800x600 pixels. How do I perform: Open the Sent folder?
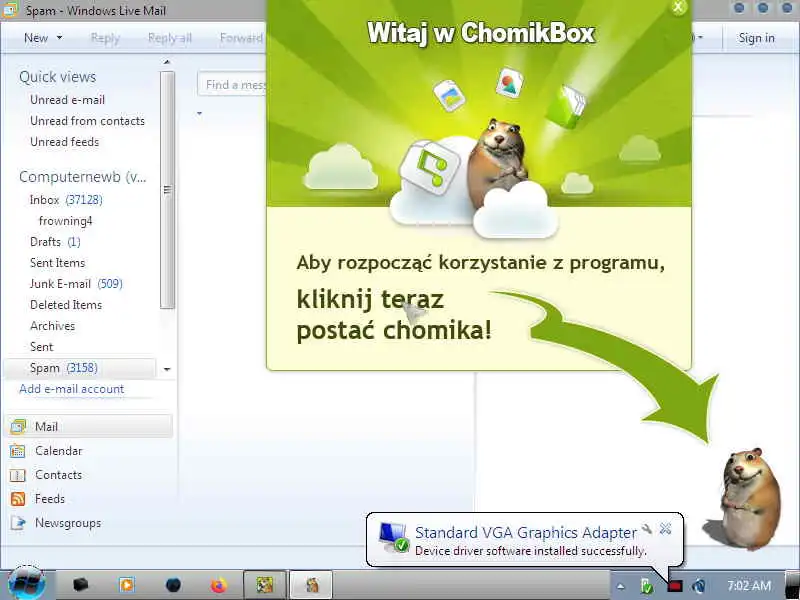(41, 347)
